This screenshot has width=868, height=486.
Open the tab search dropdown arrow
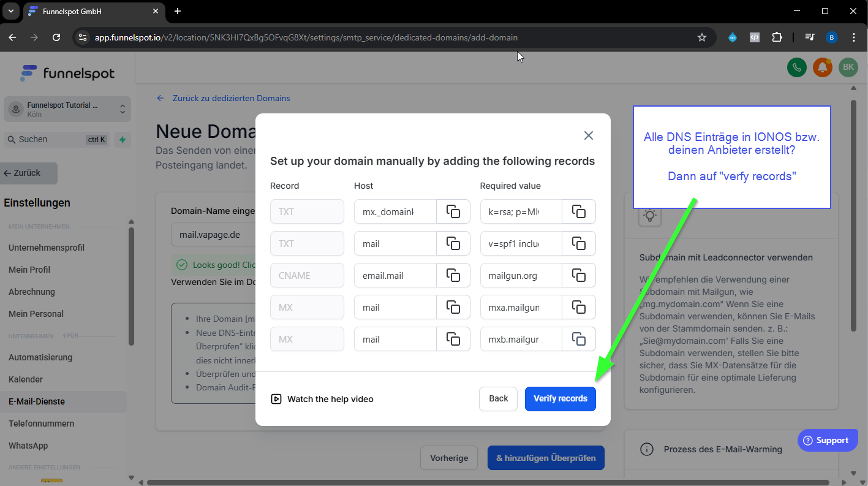click(10, 11)
